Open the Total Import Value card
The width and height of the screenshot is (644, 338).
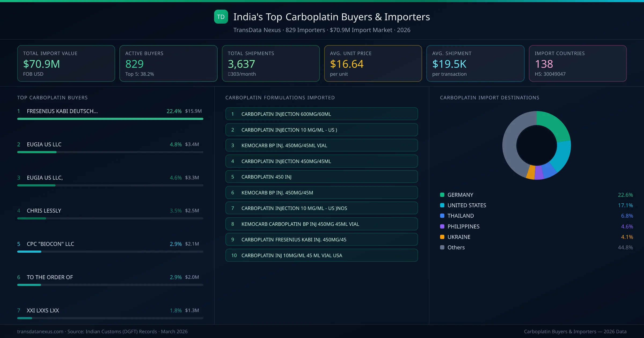[66, 63]
